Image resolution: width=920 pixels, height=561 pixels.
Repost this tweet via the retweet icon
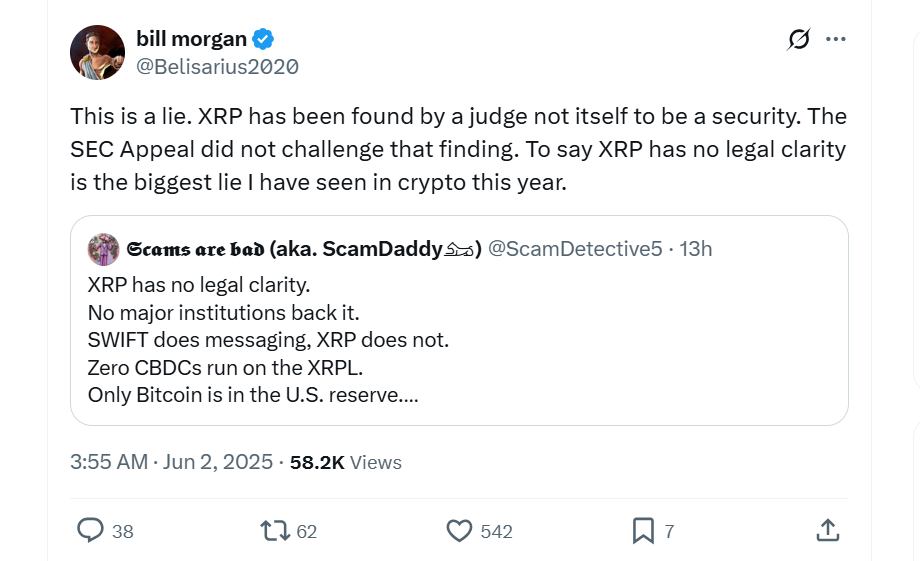(275, 531)
